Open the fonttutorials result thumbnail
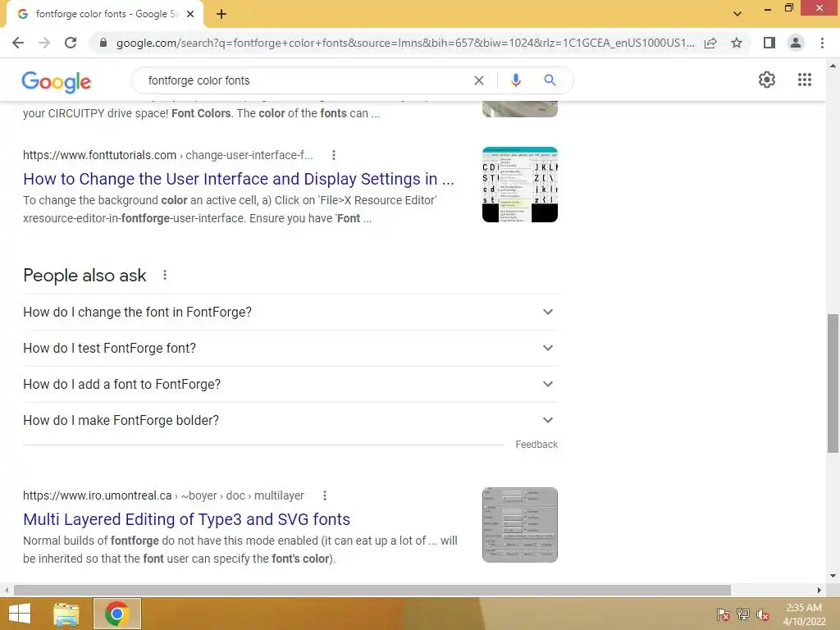 point(519,185)
